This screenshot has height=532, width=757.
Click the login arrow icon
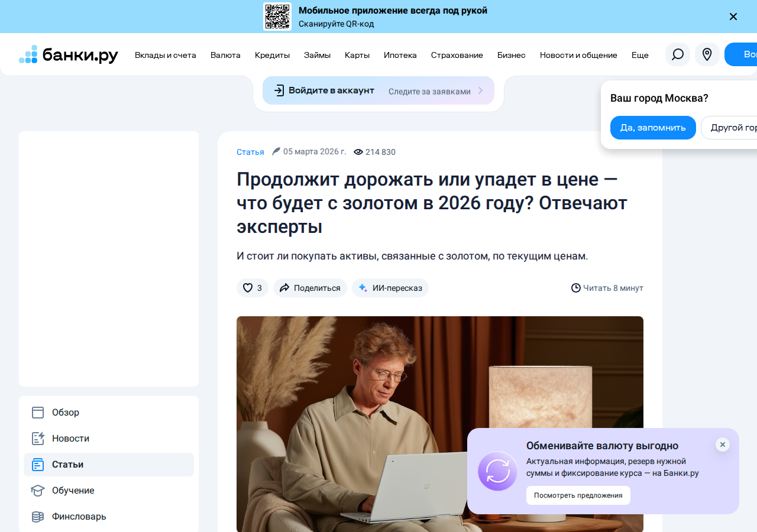tap(279, 90)
